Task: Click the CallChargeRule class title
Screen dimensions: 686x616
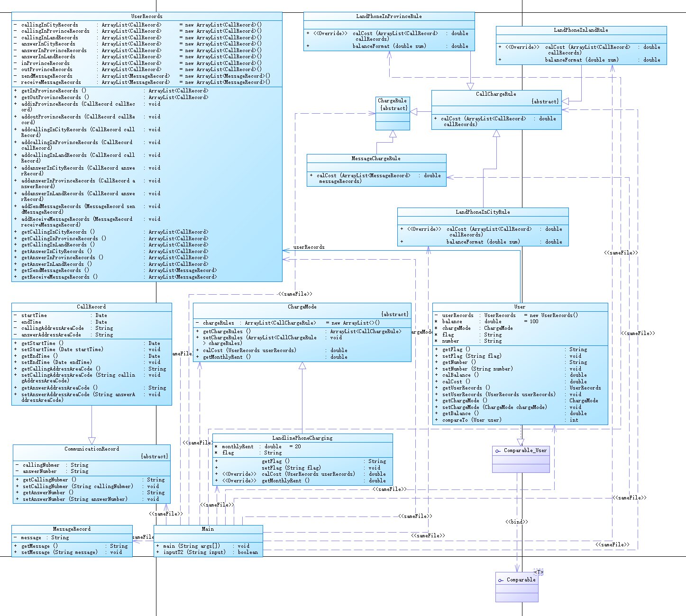Action: click(x=496, y=94)
